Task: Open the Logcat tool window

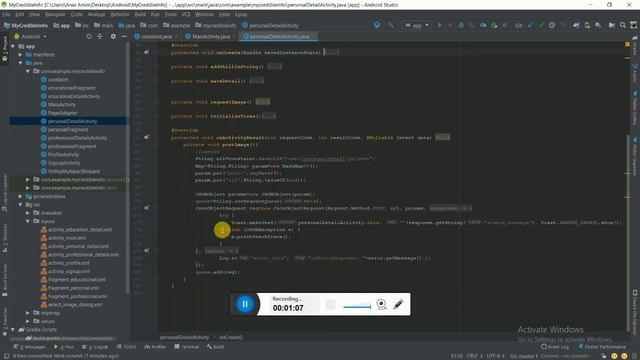Action: point(95,347)
